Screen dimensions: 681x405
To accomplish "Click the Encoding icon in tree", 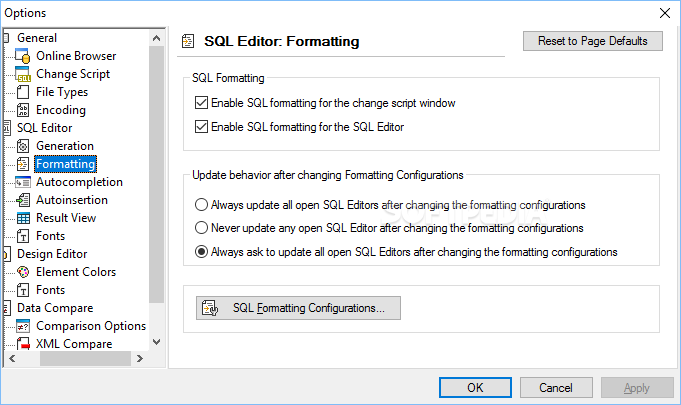I will point(23,110).
